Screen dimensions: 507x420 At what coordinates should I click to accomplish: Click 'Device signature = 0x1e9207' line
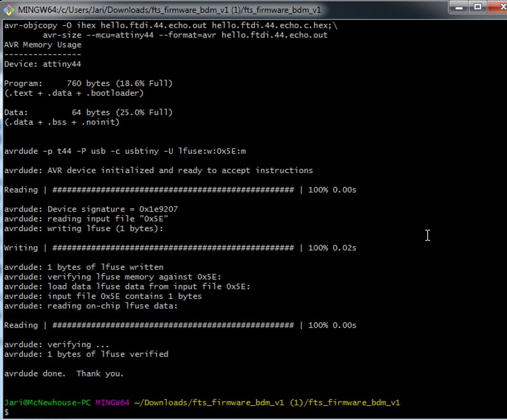pos(91,209)
